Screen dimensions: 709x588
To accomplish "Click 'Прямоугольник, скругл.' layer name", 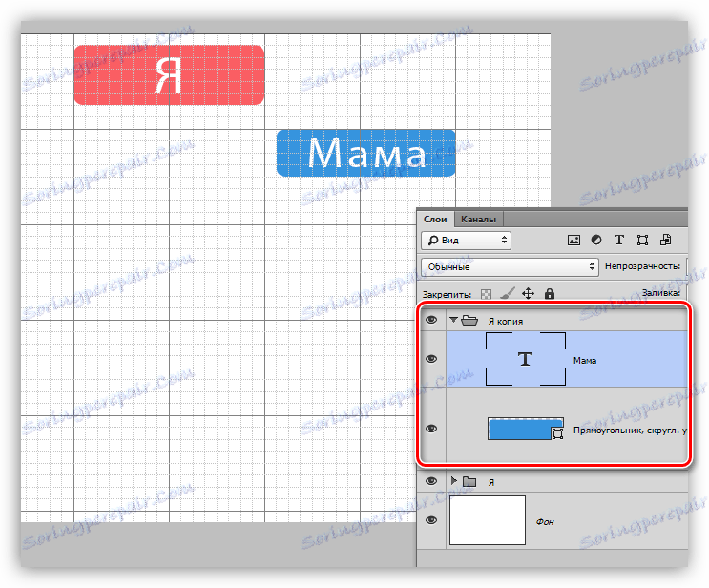I will pos(630,430).
